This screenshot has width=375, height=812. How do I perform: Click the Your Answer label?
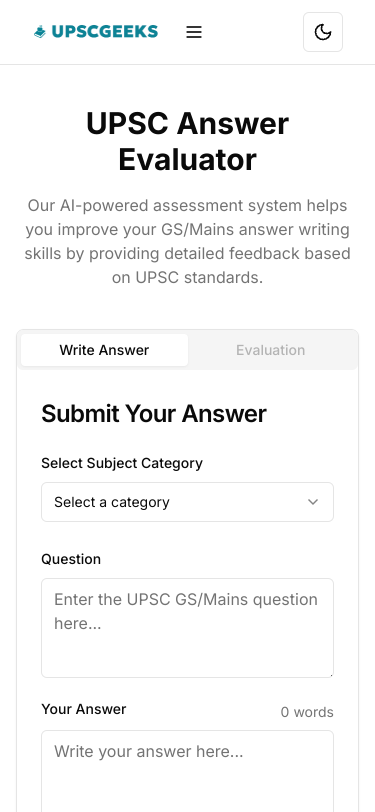pos(84,709)
